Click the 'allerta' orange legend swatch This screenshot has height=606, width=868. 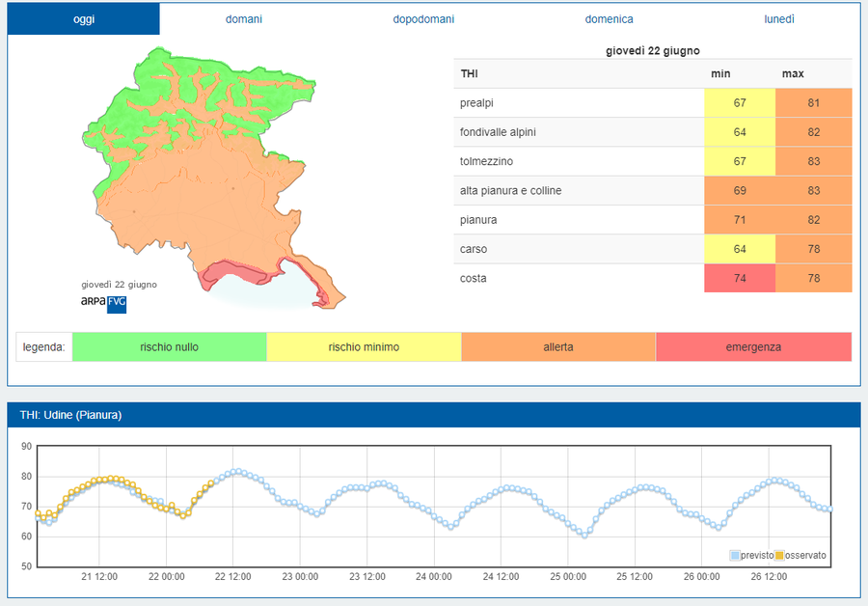click(558, 347)
